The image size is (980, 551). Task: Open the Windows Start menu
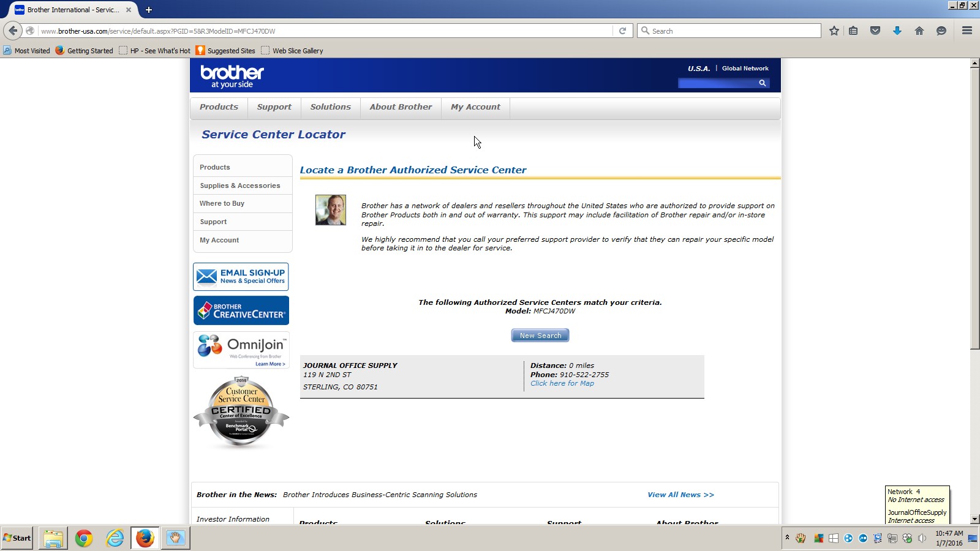17,538
